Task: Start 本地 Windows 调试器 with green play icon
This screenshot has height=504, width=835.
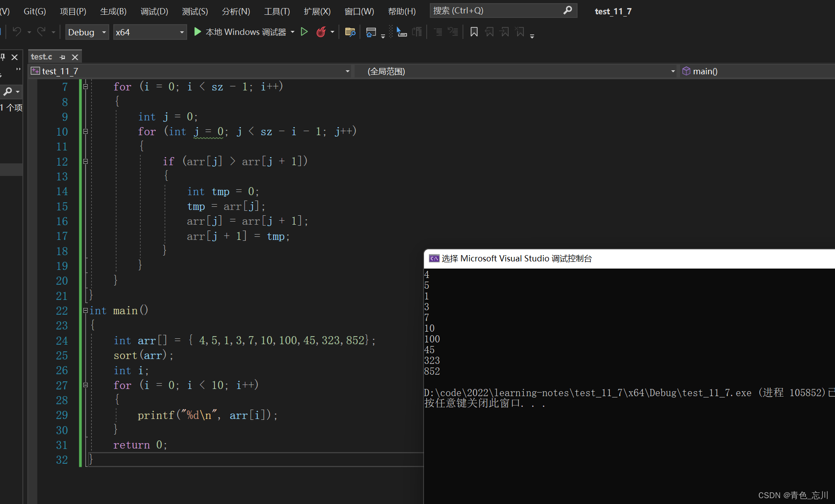Action: [x=197, y=32]
